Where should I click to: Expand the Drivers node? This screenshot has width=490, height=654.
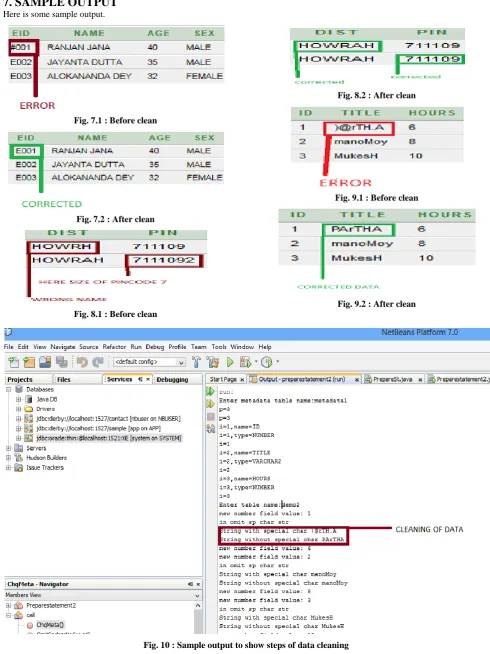click(18, 409)
